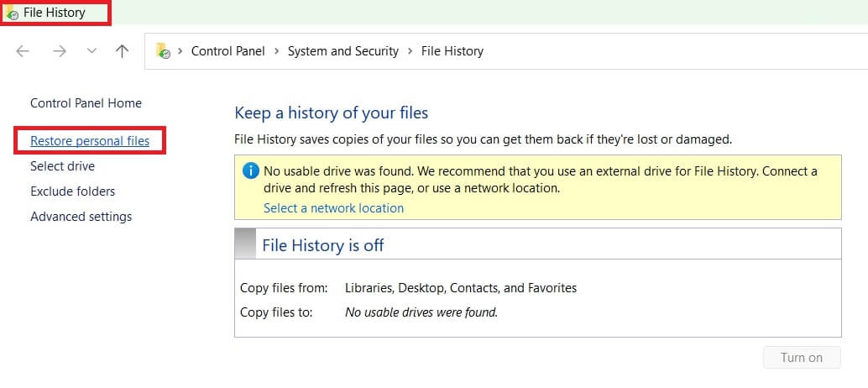Screen dimensions: 868x388
Task: Expand the chevron before Control Panel breadcrumb
Action: [x=180, y=51]
